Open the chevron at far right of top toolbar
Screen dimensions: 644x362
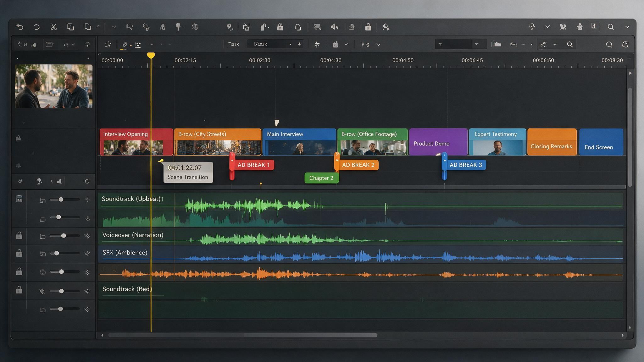pos(627,27)
